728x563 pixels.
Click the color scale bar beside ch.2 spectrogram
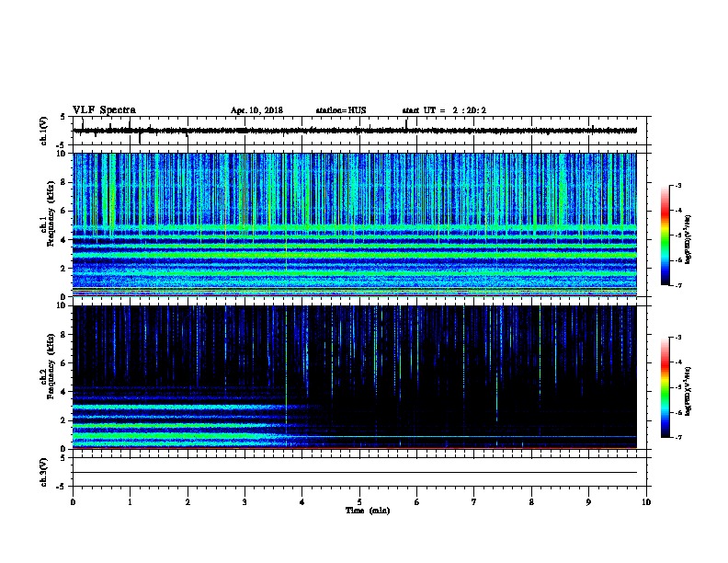coord(665,387)
